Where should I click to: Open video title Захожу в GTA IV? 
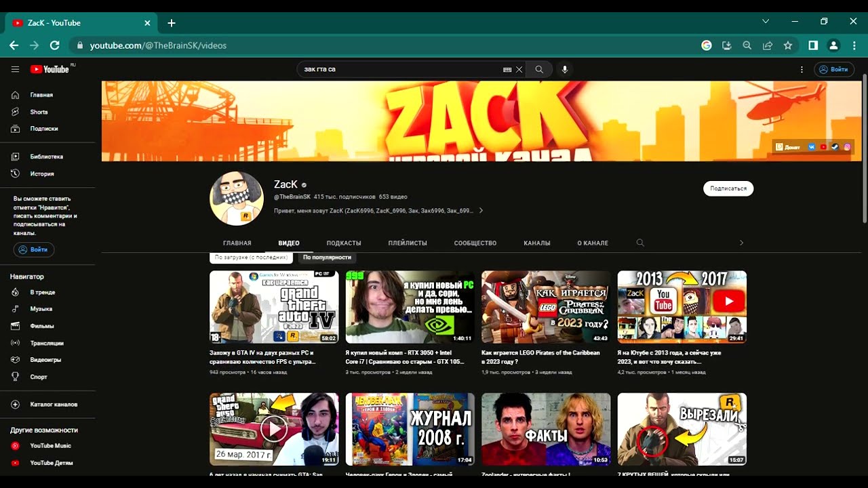[x=262, y=357]
